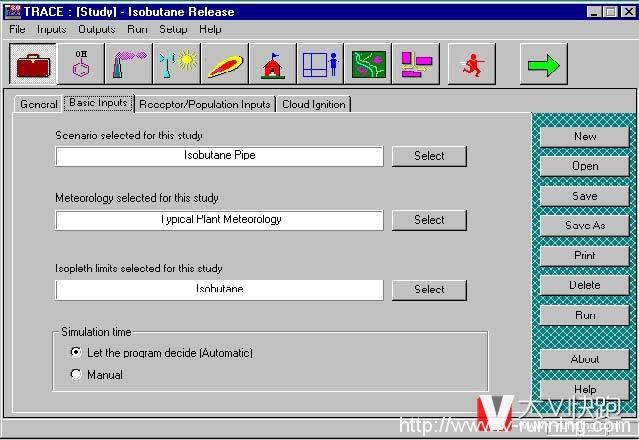Click the Open button

coord(585,166)
